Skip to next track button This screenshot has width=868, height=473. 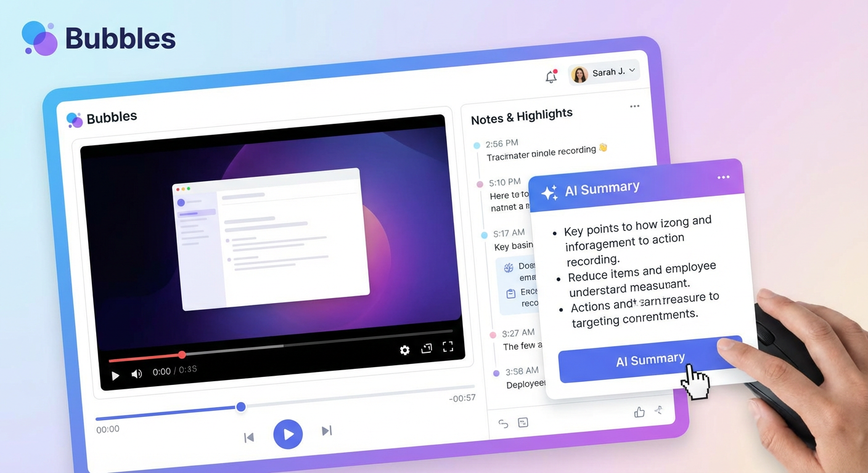327,431
